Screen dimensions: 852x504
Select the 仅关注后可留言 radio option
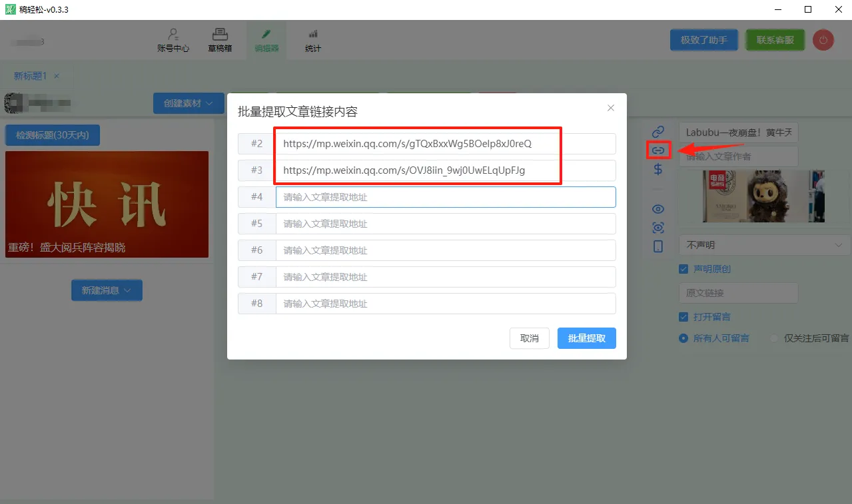coord(773,338)
